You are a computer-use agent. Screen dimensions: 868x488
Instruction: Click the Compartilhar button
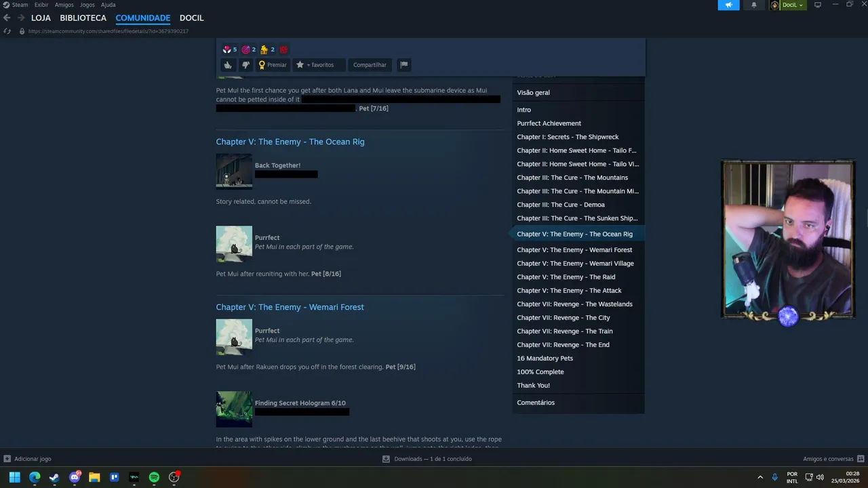[370, 65]
